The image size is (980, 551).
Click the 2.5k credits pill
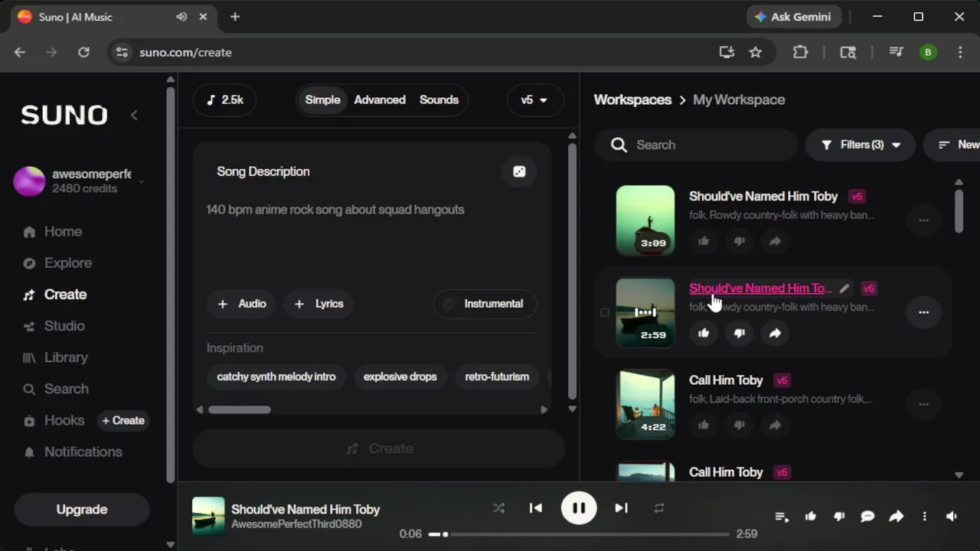(225, 100)
